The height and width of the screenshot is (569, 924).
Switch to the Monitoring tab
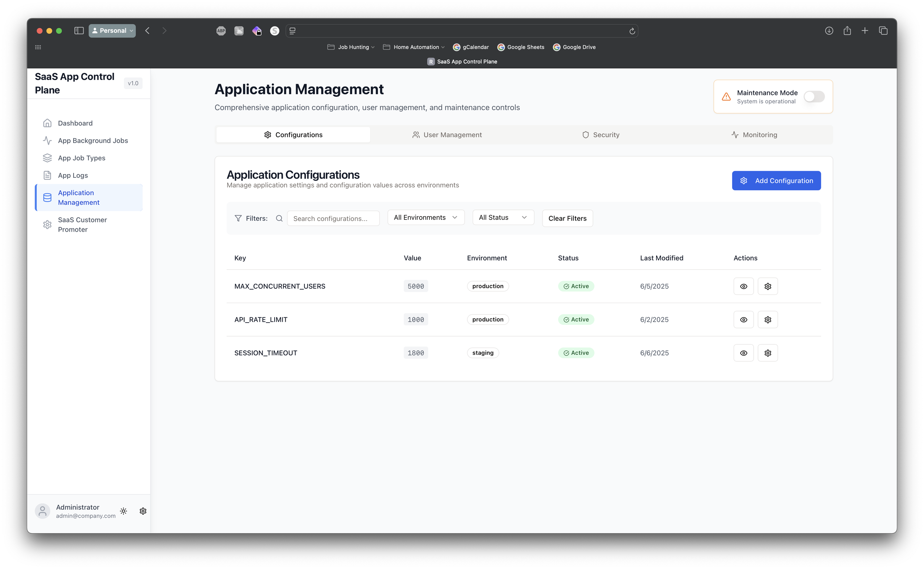[754, 135]
